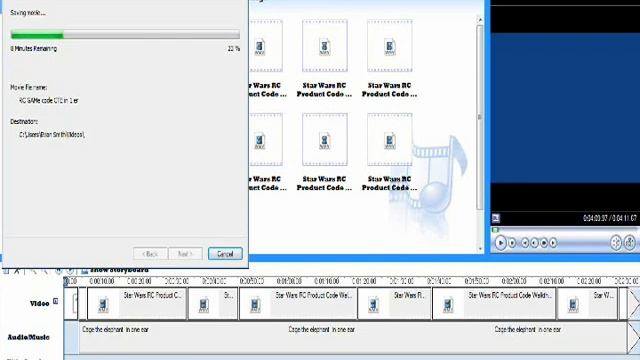Click the small icon at preview's bottom-left corner
Screen dimensions: 640x360
point(496,218)
